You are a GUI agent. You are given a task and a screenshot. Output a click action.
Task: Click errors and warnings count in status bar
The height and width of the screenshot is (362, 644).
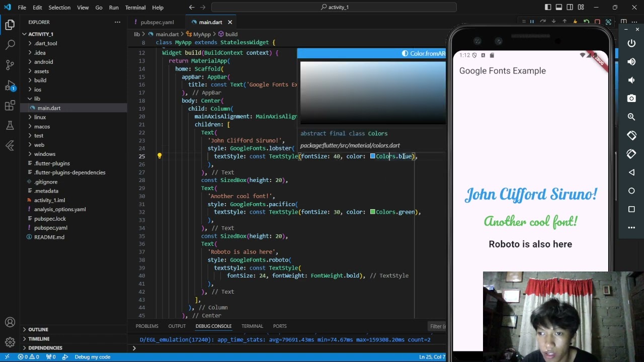pos(29,357)
